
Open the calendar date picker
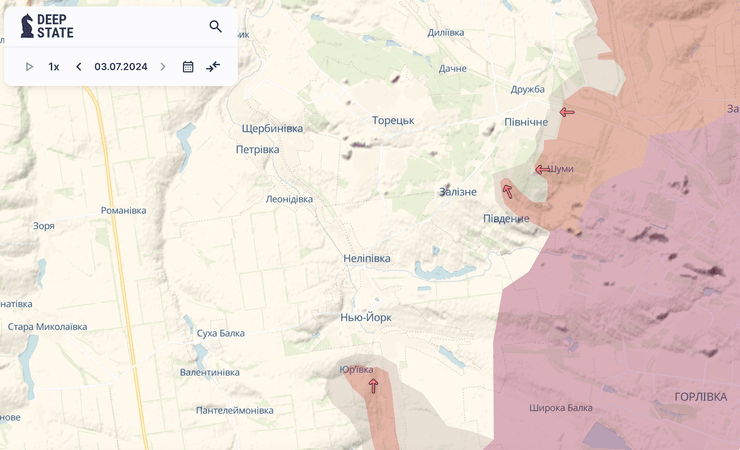pyautogui.click(x=188, y=67)
